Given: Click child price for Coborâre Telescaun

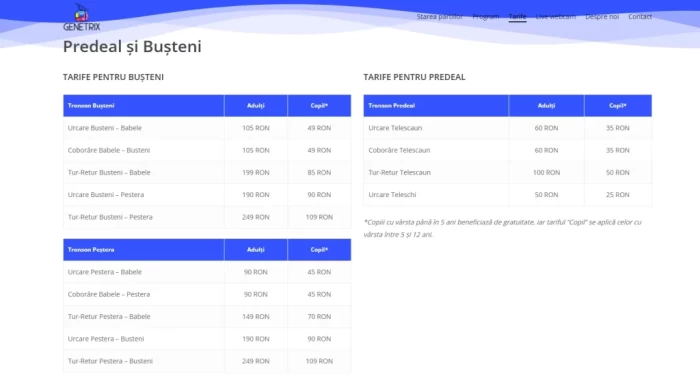Looking at the screenshot, I should (x=618, y=150).
